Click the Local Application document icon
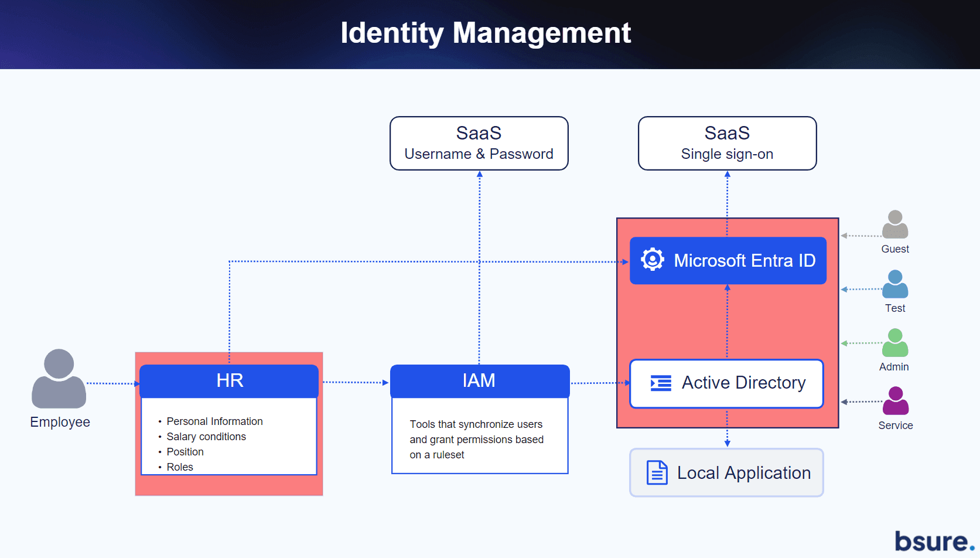Image resolution: width=980 pixels, height=558 pixels. click(657, 472)
